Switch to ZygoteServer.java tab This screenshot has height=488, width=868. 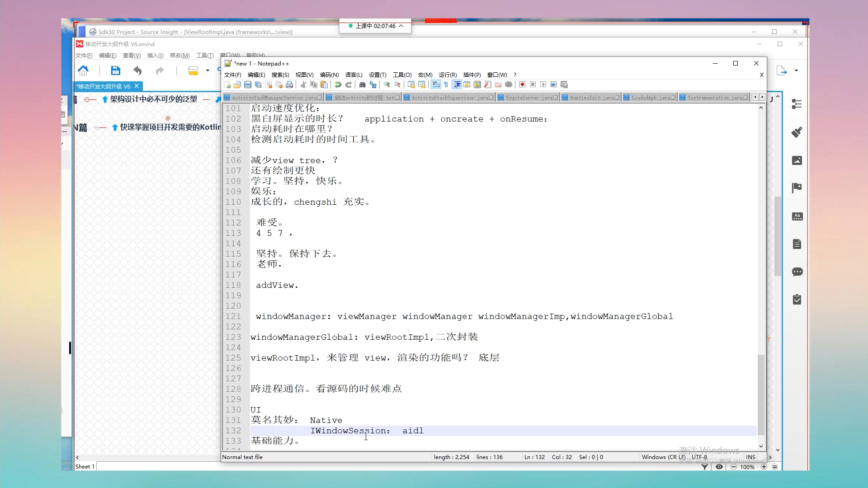point(528,98)
